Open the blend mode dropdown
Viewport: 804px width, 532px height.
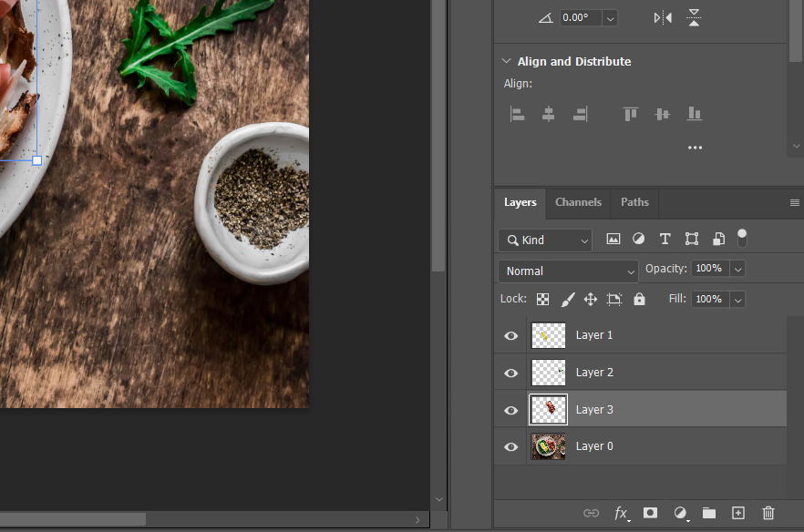(567, 271)
